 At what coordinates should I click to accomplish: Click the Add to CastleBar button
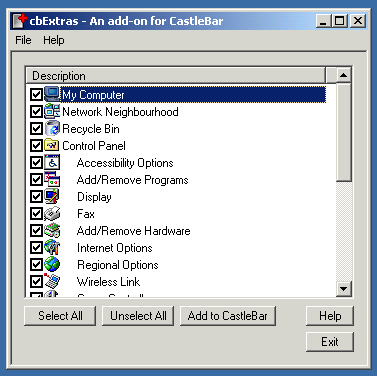[228, 316]
